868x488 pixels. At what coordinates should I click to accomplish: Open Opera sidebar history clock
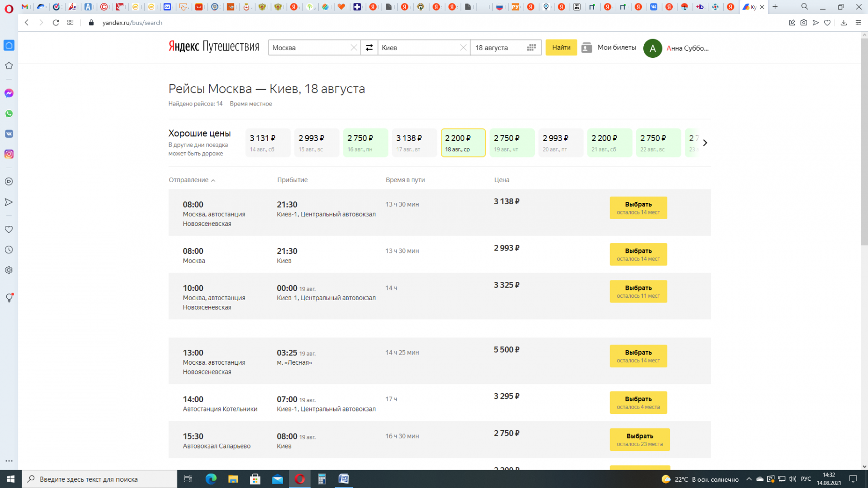click(x=9, y=250)
